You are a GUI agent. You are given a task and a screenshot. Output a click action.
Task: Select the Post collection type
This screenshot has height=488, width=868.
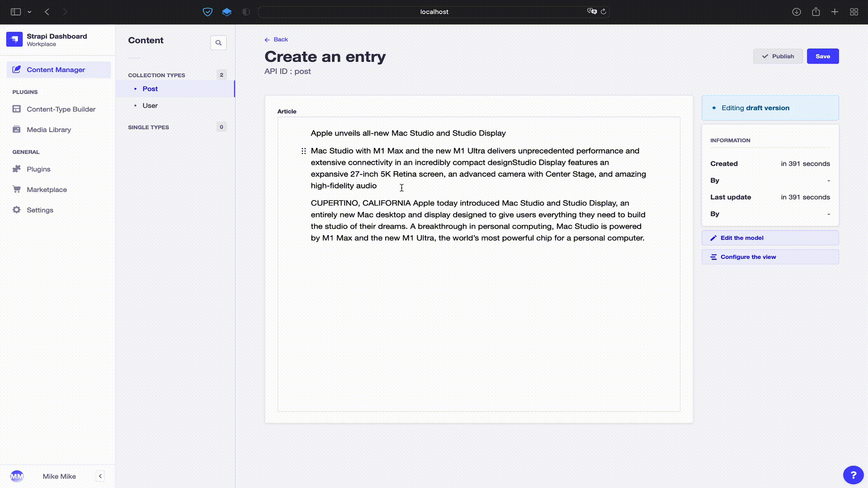pyautogui.click(x=150, y=89)
